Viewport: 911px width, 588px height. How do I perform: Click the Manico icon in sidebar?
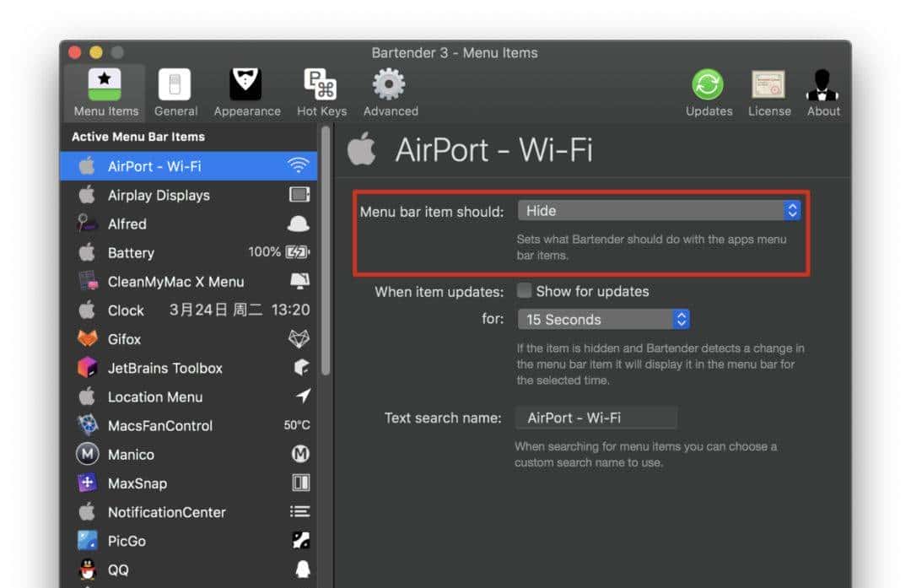[88, 455]
